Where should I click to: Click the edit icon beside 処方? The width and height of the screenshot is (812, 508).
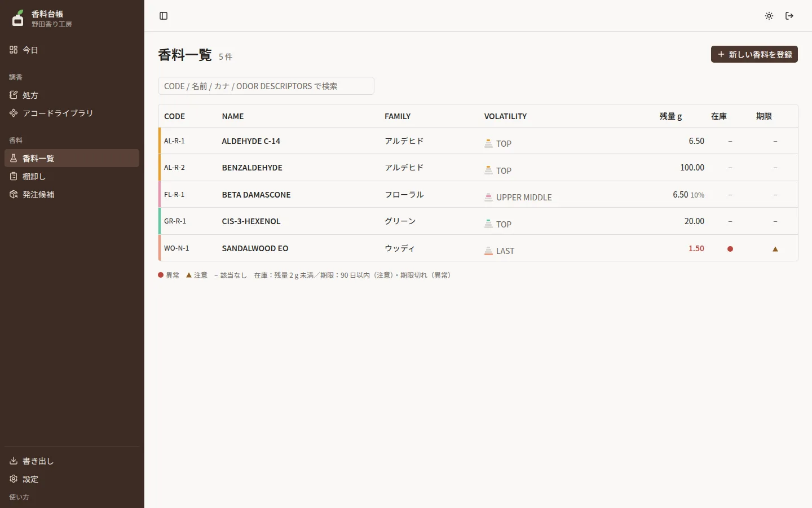tap(14, 95)
